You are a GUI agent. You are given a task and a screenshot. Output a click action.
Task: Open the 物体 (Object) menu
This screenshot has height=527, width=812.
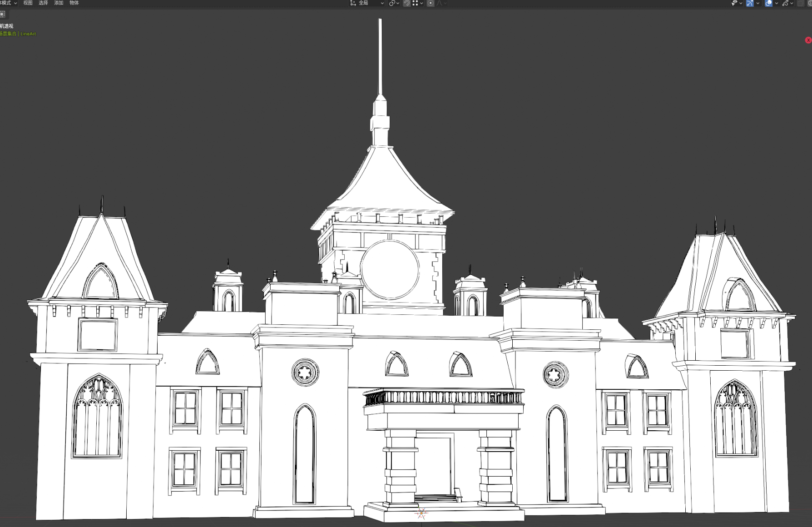74,3
